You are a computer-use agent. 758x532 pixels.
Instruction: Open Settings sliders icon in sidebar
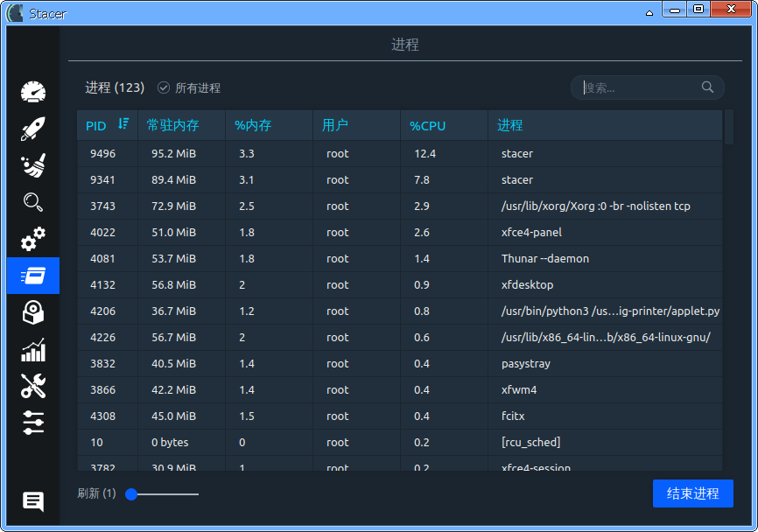pyautogui.click(x=33, y=423)
